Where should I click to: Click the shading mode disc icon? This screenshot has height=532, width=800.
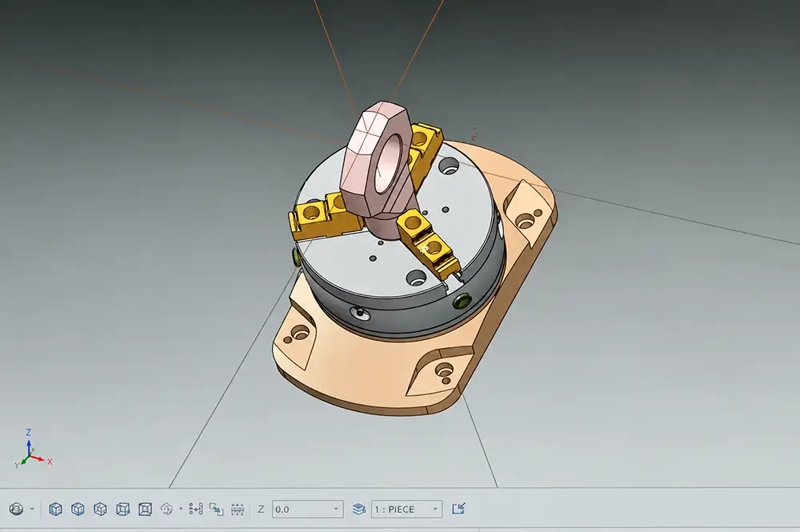click(17, 509)
